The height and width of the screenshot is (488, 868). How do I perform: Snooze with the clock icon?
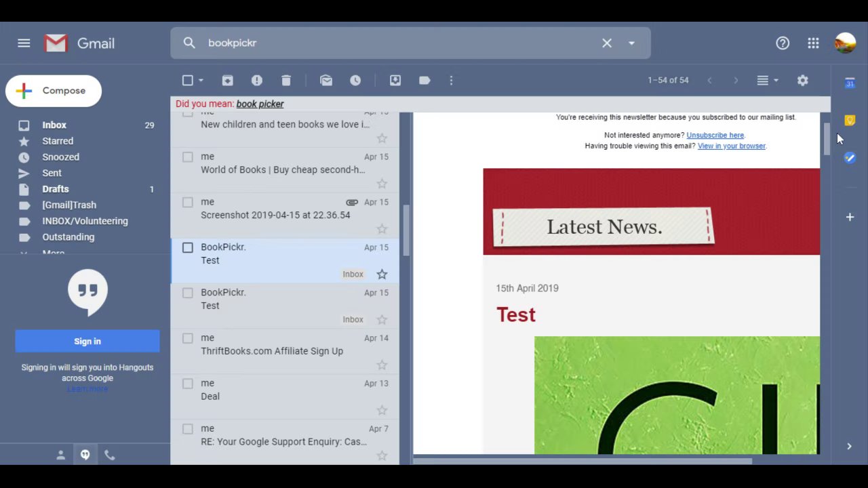coord(355,80)
